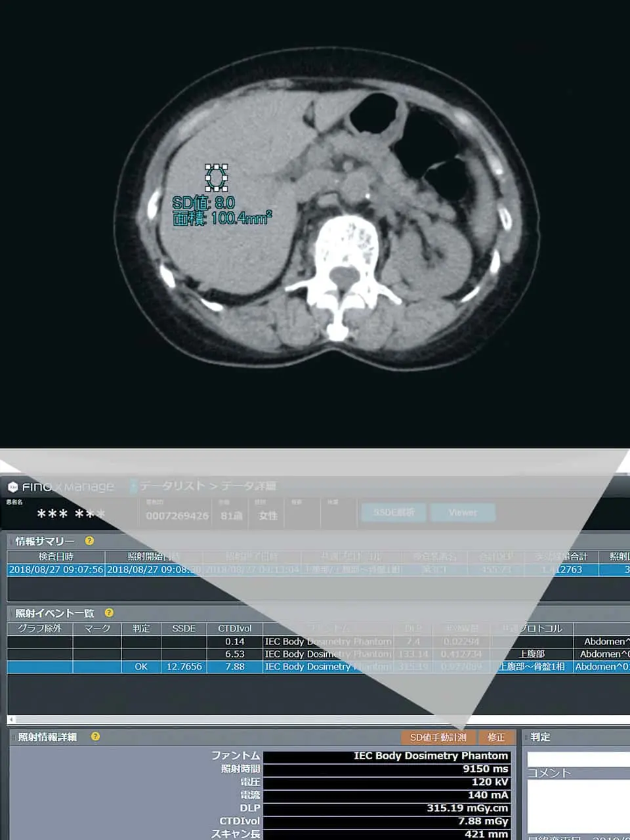Image resolution: width=630 pixels, height=840 pixels.
Task: Click the help icon beside 照射情報詳細
Action: tap(95, 736)
